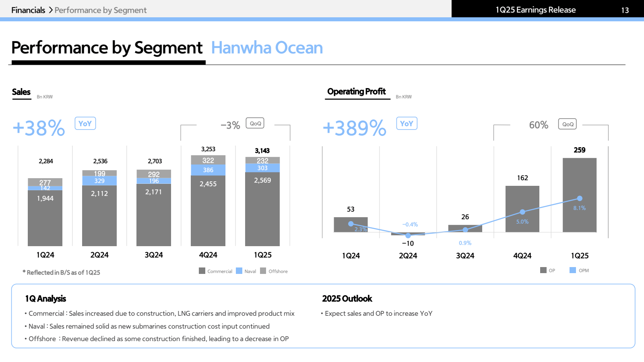Image resolution: width=644 pixels, height=362 pixels.
Task: Click page number 13
Action: [x=625, y=10]
